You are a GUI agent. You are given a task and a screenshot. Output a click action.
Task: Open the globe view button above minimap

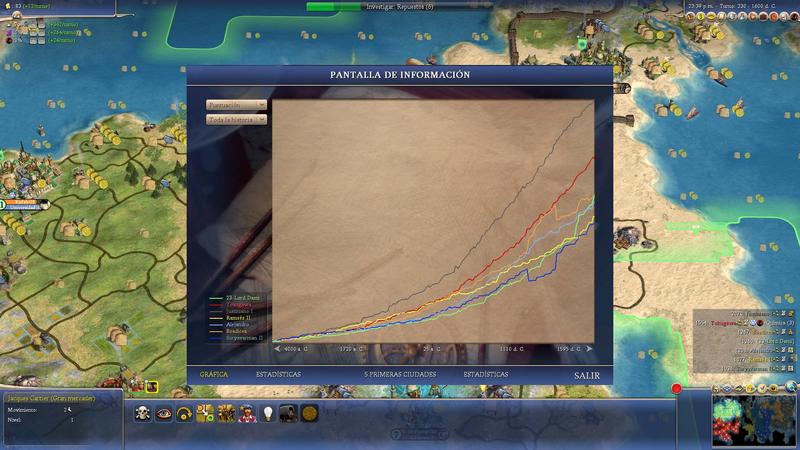click(x=791, y=388)
